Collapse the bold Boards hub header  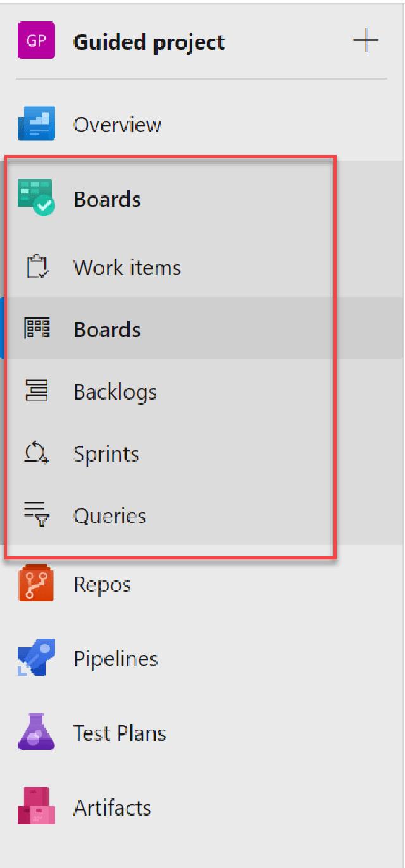tap(107, 199)
